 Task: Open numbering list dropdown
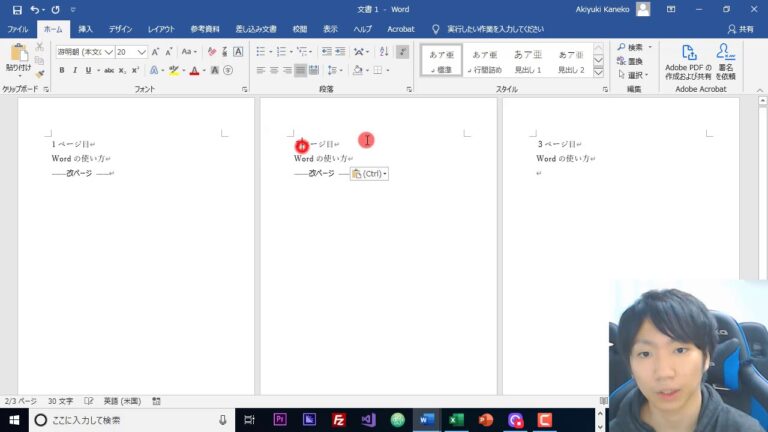pyautogui.click(x=291, y=52)
